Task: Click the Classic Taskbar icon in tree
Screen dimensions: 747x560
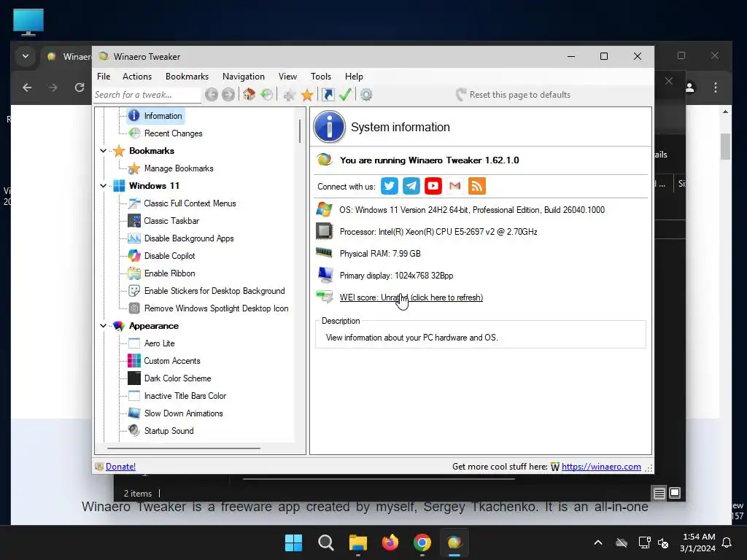Action: [x=134, y=221]
